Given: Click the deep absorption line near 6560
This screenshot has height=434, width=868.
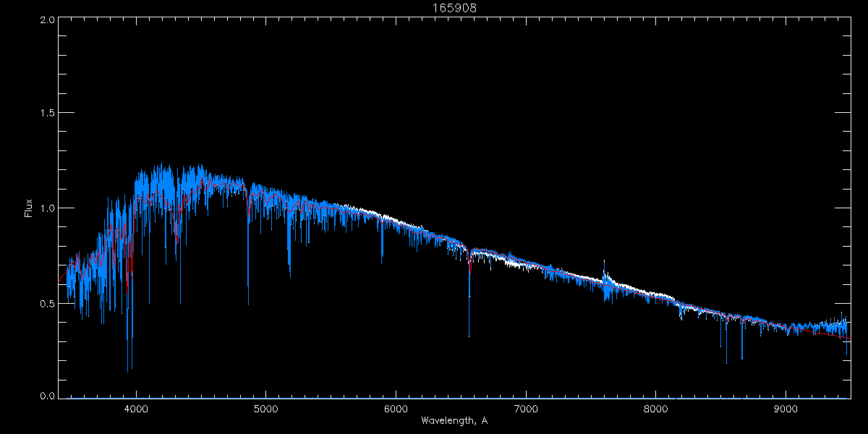Looking at the screenshot, I should pyautogui.click(x=469, y=334).
